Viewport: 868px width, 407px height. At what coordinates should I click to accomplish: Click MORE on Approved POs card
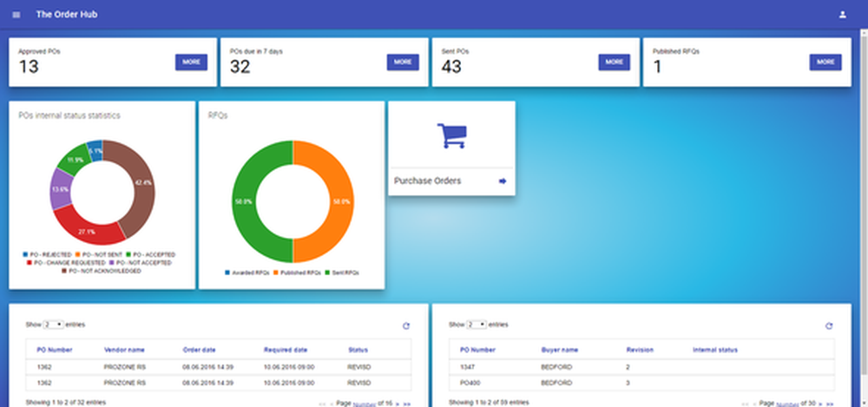coord(191,62)
